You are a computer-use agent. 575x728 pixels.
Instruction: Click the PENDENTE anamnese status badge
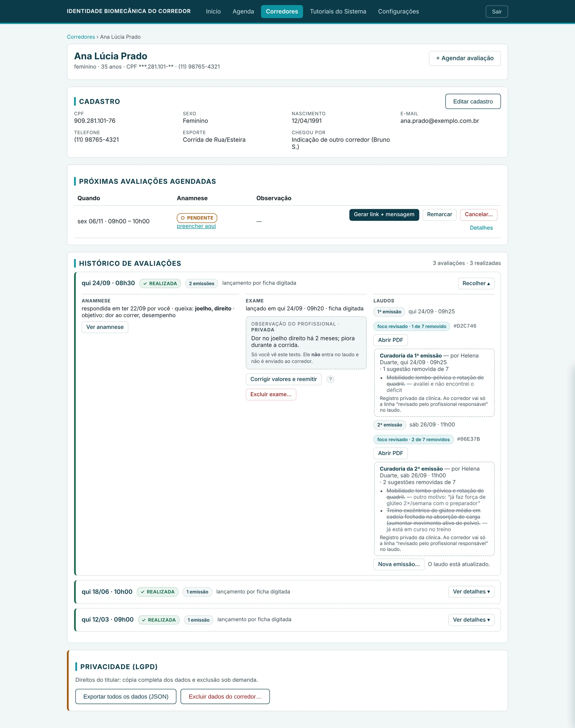click(x=197, y=218)
